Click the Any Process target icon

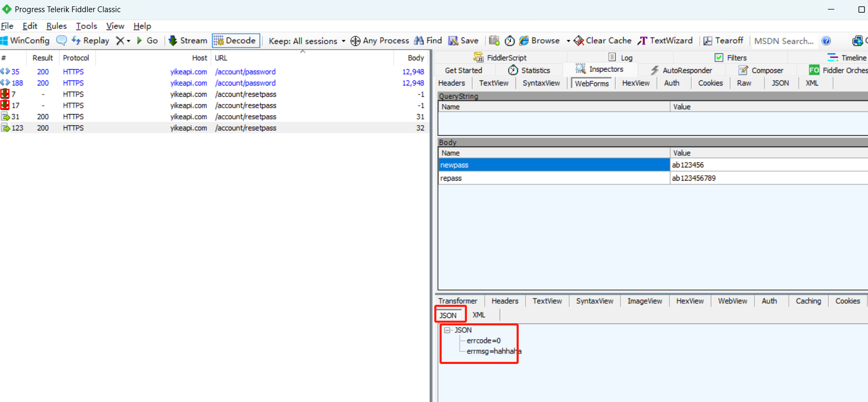pyautogui.click(x=356, y=41)
